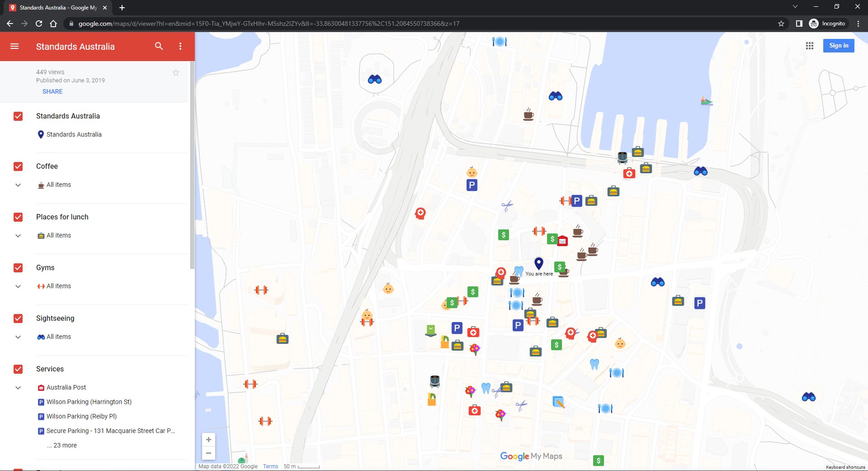Image resolution: width=868 pixels, height=471 pixels.
Task: Open Keyboard shortcuts on the map
Action: click(845, 467)
